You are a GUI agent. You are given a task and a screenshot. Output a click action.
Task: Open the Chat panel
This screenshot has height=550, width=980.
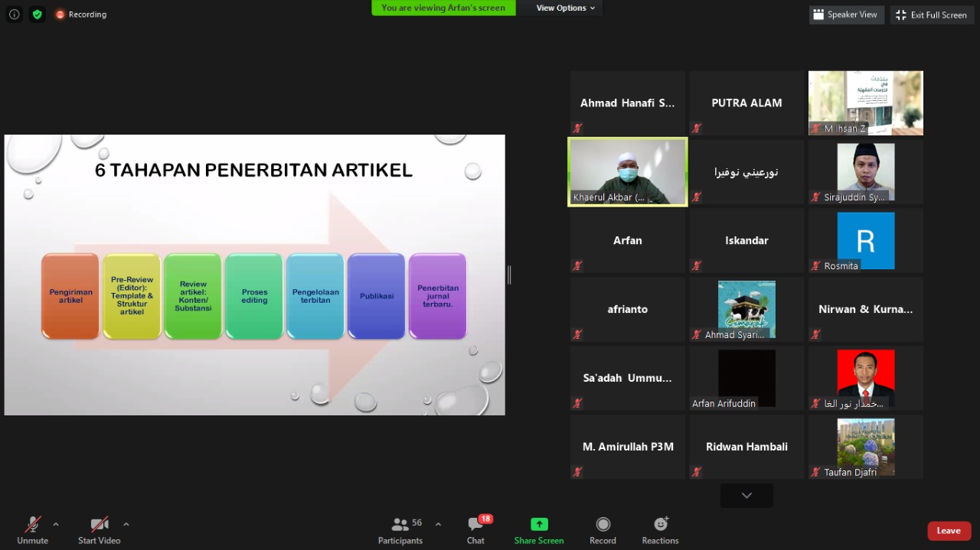coord(475,530)
